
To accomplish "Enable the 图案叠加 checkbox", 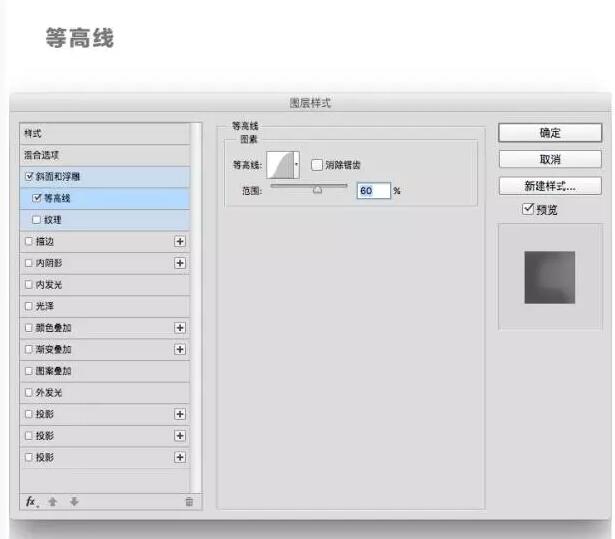I will (29, 371).
